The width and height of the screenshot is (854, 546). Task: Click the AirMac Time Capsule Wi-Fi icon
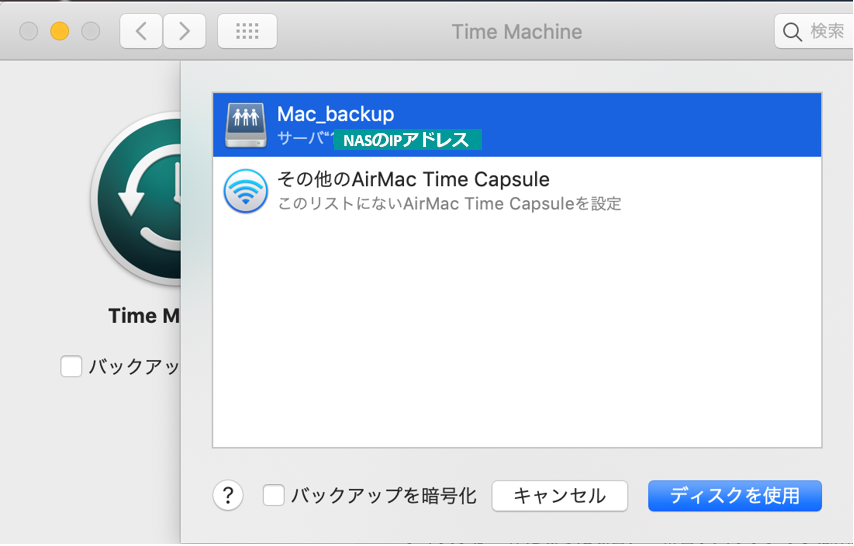tap(245, 191)
